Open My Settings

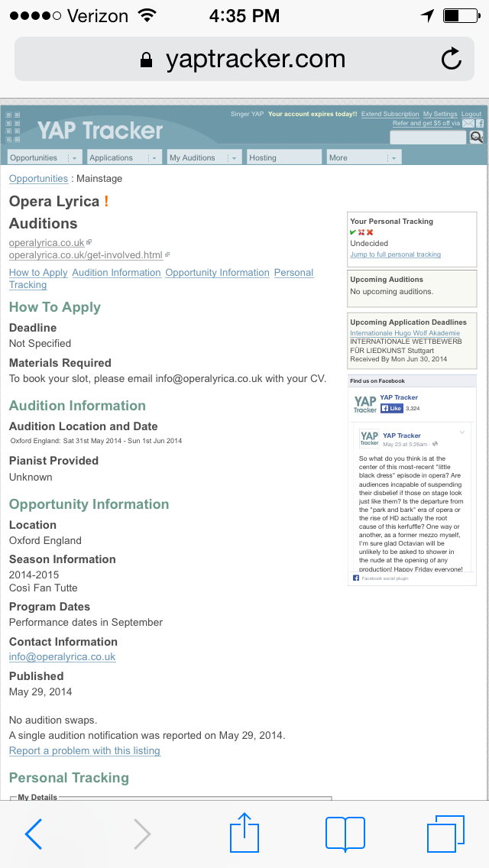440,114
